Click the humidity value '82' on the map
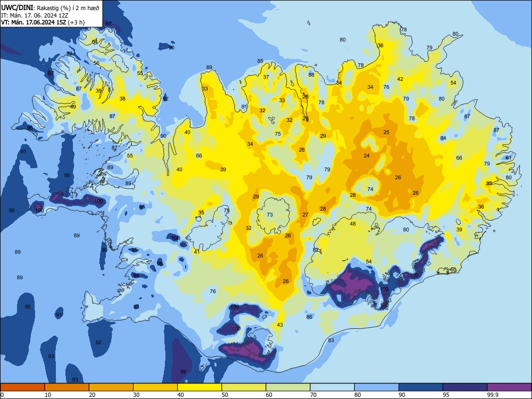This screenshot has width=532, height=399. [315, 250]
